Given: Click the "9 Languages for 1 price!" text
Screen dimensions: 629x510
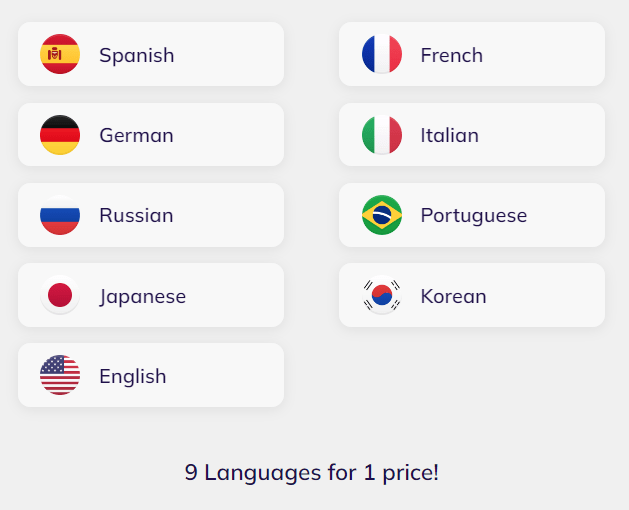Looking at the screenshot, I should 312,472.
